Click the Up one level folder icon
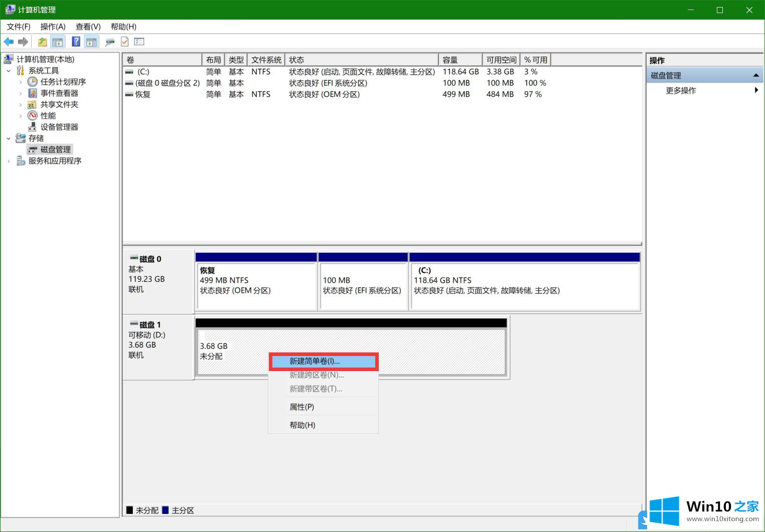Viewport: 765px width, 532px height. click(42, 42)
